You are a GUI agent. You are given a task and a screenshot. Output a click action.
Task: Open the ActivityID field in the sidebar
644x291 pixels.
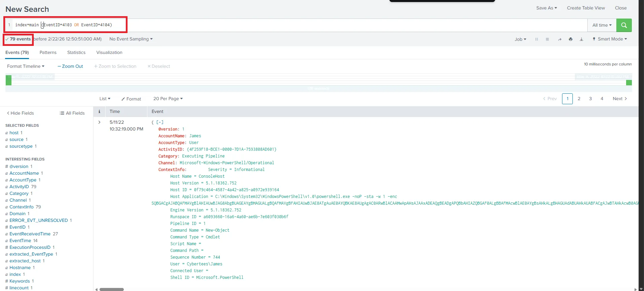[x=19, y=186]
